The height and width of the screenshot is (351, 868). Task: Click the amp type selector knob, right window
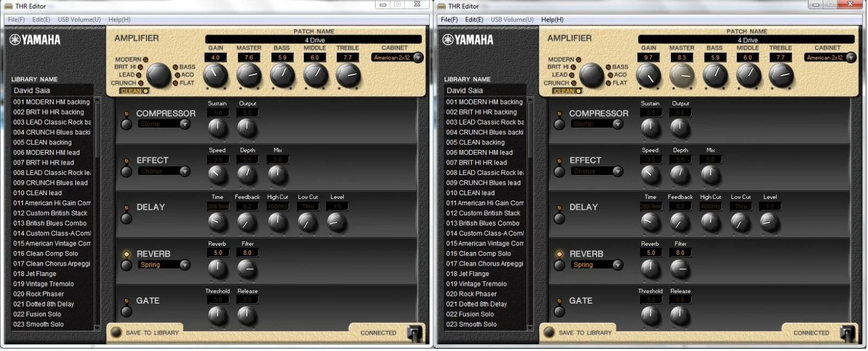tap(592, 76)
